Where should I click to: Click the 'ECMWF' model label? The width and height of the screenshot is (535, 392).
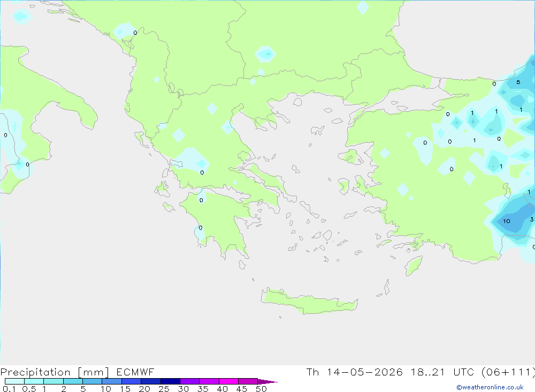tap(135, 372)
